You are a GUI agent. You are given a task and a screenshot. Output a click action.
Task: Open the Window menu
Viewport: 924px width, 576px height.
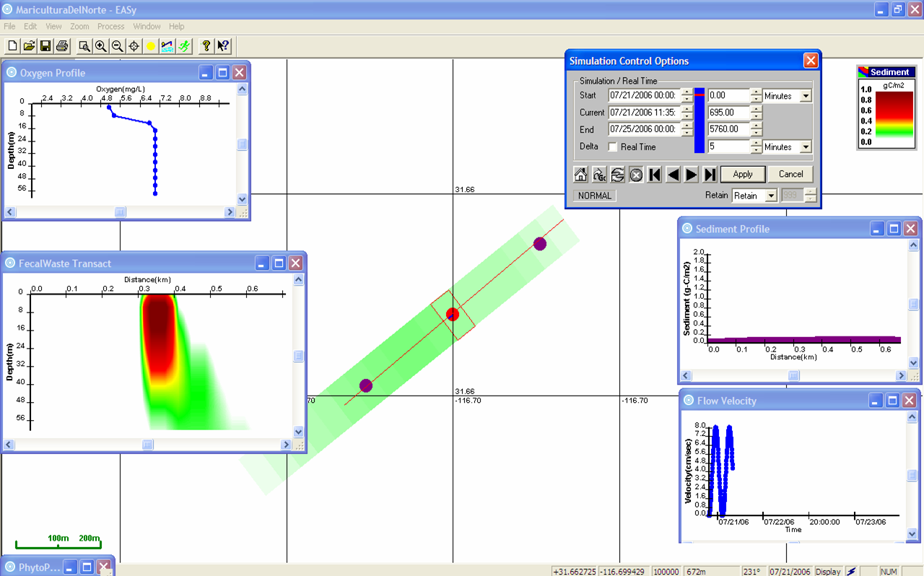147,27
